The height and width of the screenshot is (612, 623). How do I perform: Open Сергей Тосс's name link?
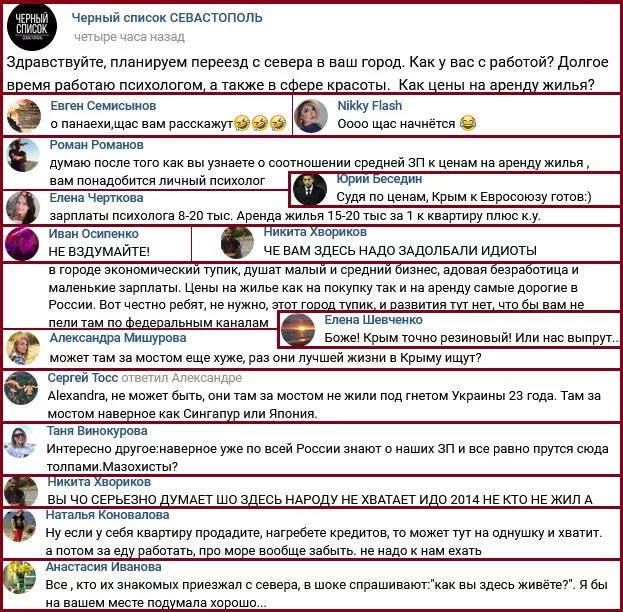(83, 378)
